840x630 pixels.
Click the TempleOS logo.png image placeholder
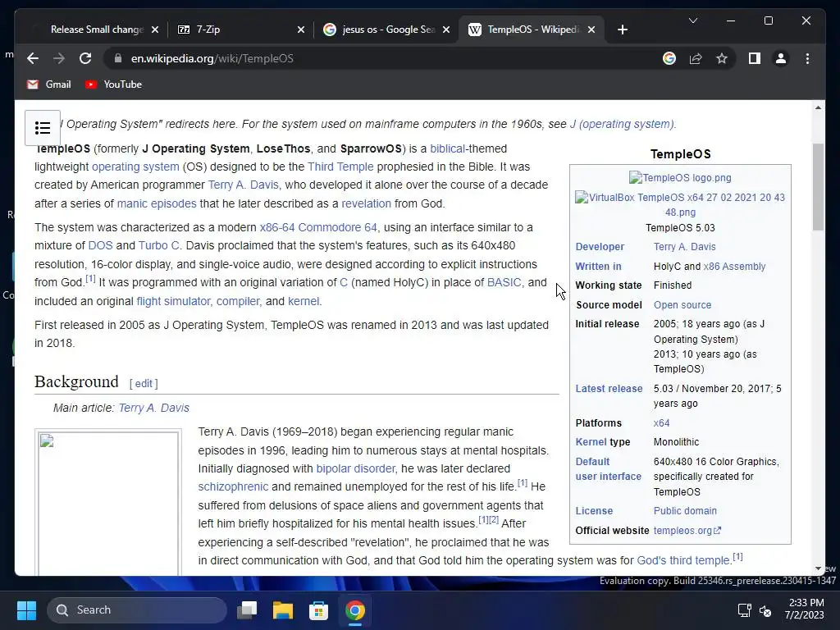pos(680,177)
